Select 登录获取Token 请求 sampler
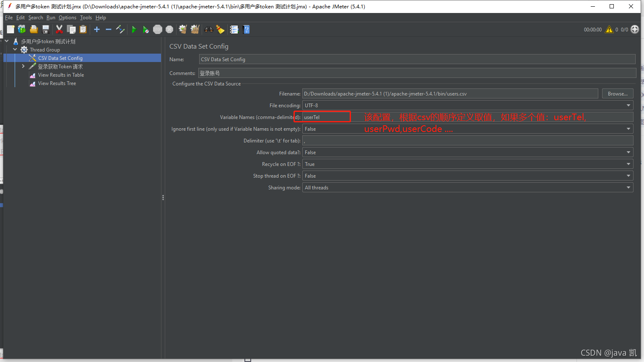Image resolution: width=644 pixels, height=362 pixels. pos(60,67)
